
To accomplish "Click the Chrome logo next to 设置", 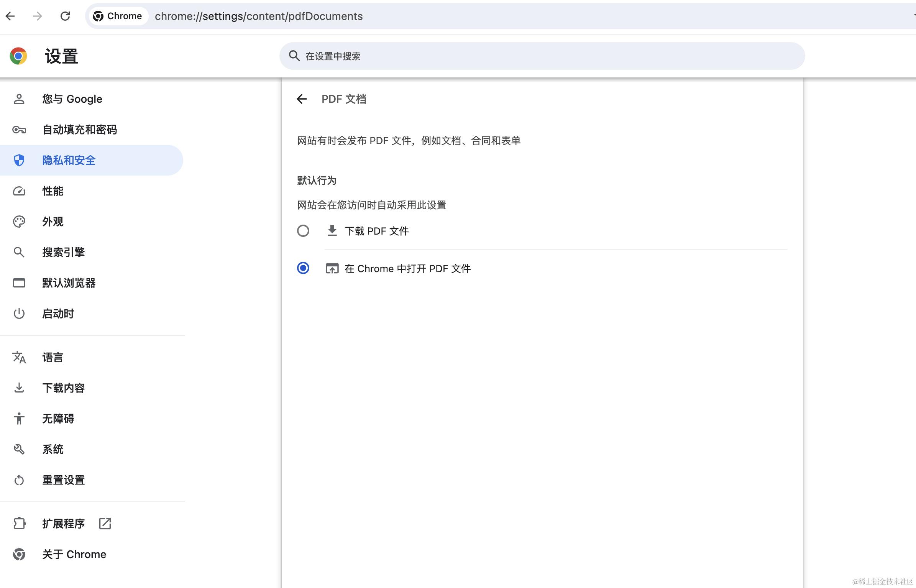I will [18, 56].
